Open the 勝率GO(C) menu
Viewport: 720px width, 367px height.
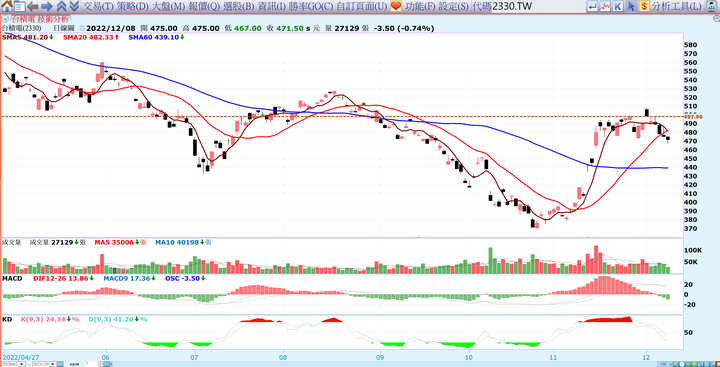click(x=310, y=6)
